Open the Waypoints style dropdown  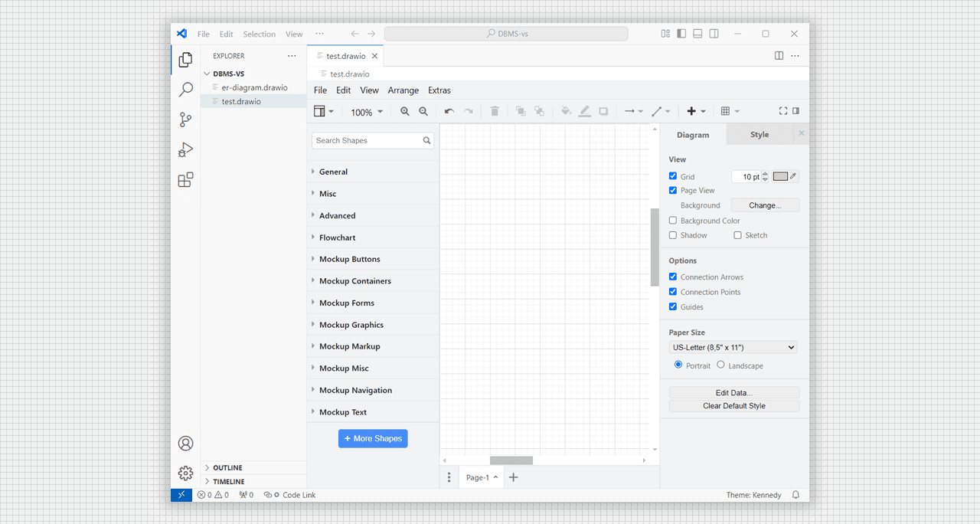click(x=661, y=112)
